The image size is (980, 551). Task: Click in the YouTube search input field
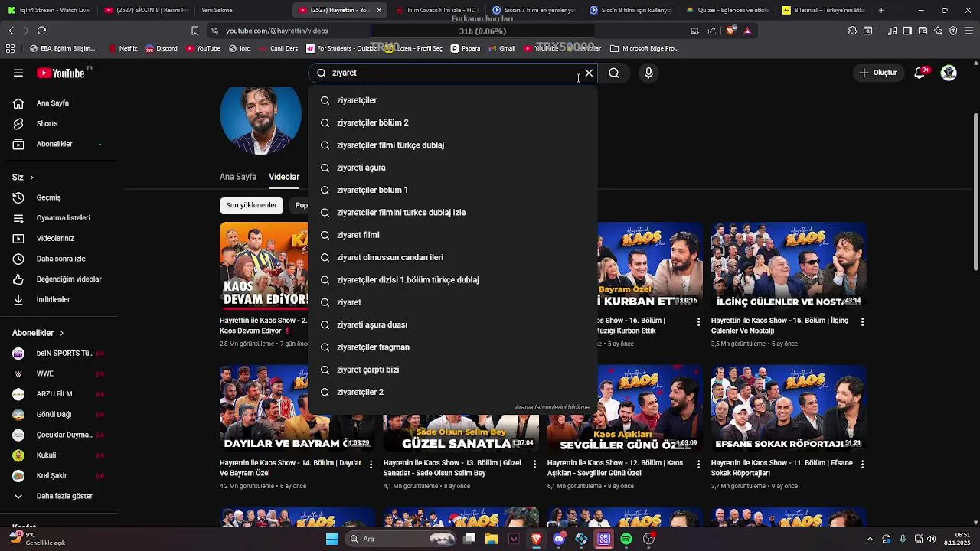tap(452, 73)
